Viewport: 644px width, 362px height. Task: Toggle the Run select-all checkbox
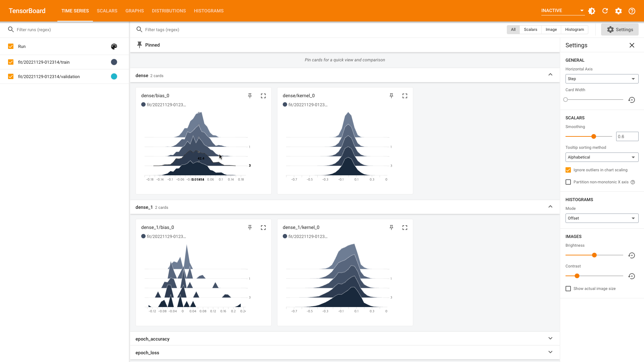point(11,46)
